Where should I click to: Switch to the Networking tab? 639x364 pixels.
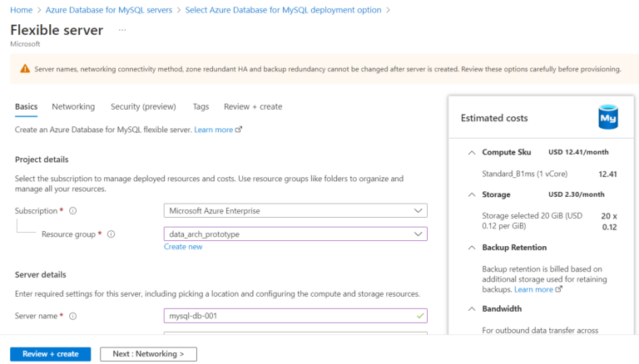(x=73, y=107)
